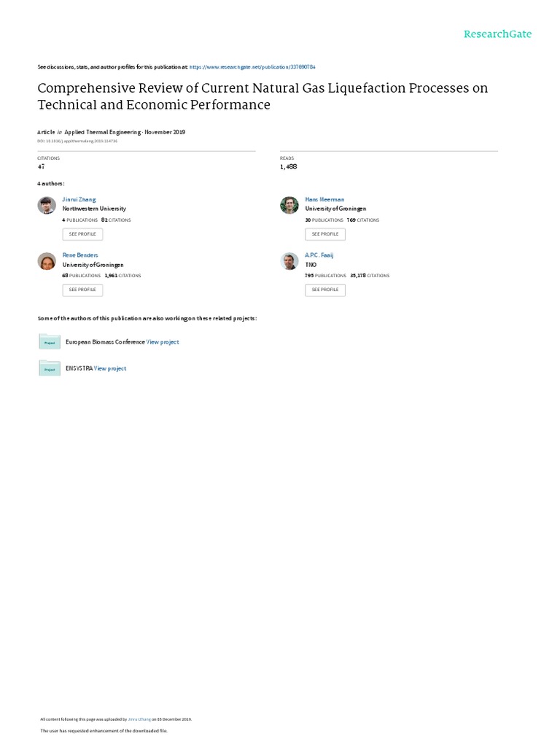Follow View project link for European Biomass Conference
560x747 pixels.
coord(163,341)
